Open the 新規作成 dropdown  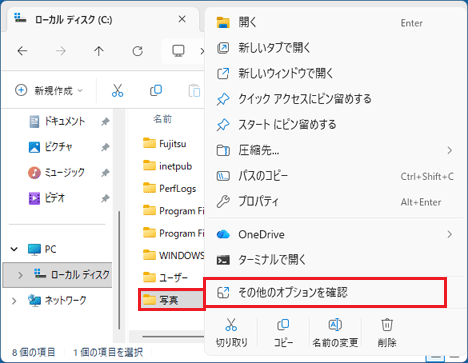[49, 90]
